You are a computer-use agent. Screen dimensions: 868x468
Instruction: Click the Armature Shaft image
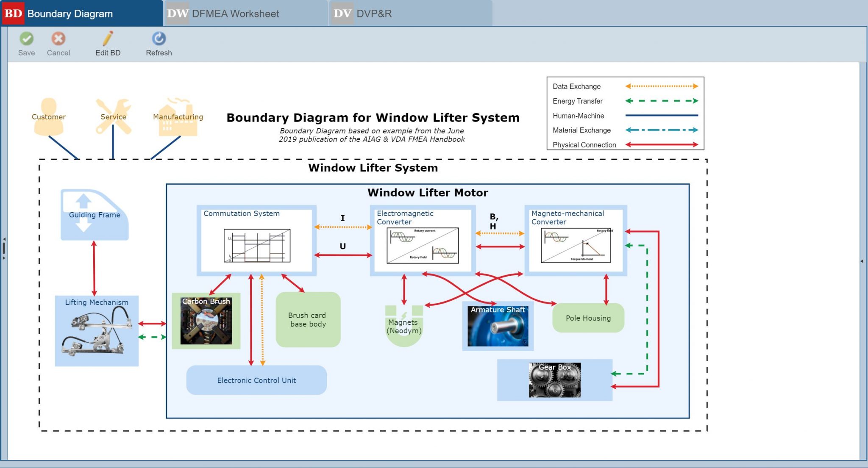pyautogui.click(x=497, y=326)
